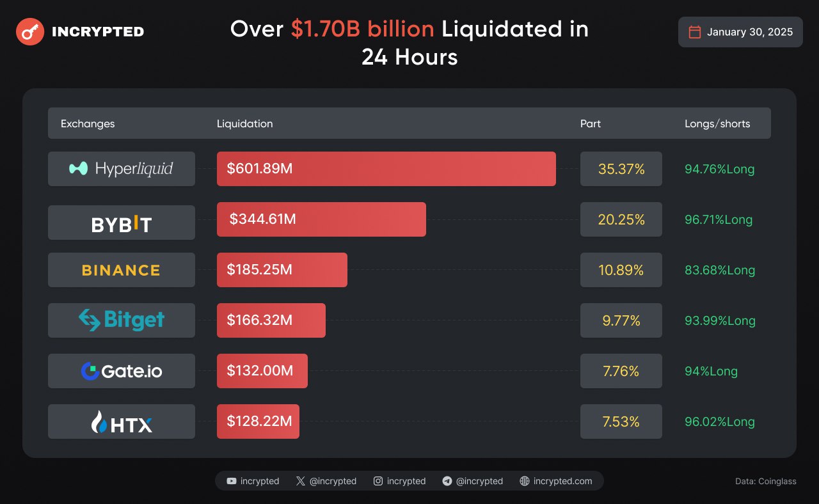
Task: Click the Incrypted key logo icon
Action: (x=30, y=31)
